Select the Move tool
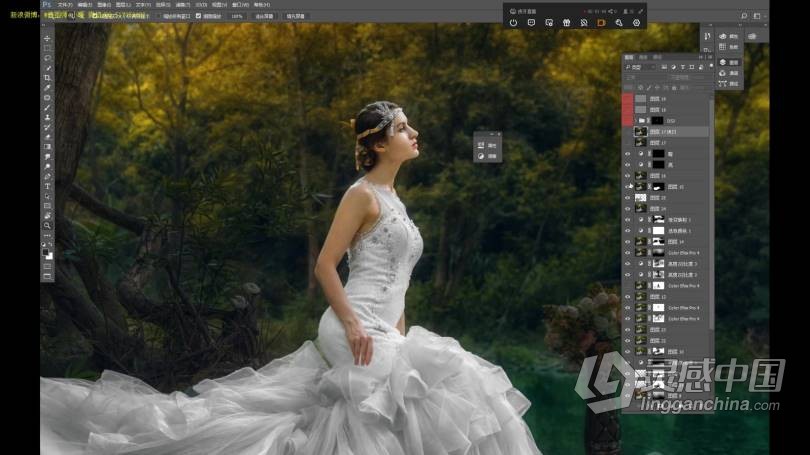Viewport: 810px width, 455px height. 47,38
